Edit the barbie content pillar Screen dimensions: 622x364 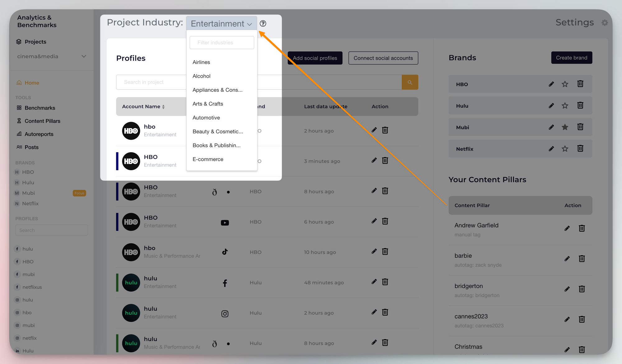tap(567, 259)
